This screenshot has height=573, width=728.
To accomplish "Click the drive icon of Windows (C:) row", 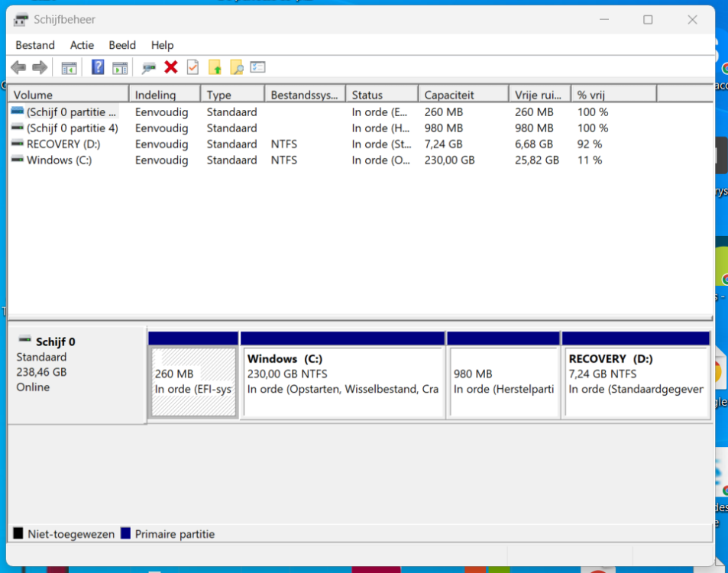I will tap(17, 159).
